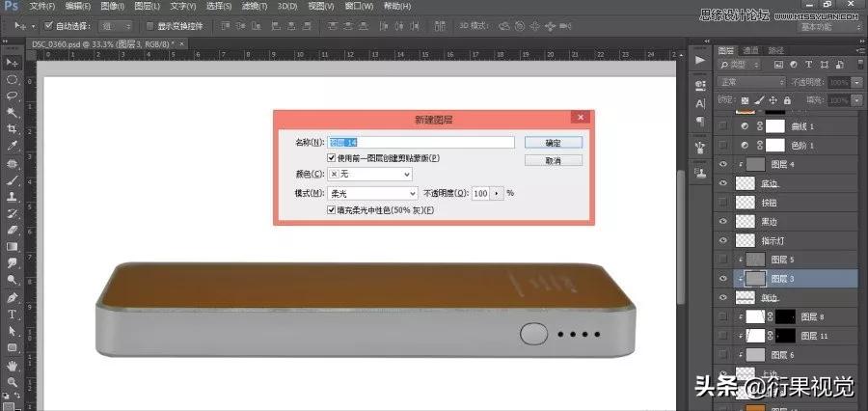The image size is (868, 411).
Task: Open the layers panel fill dropdown arrow
Action: [x=857, y=100]
